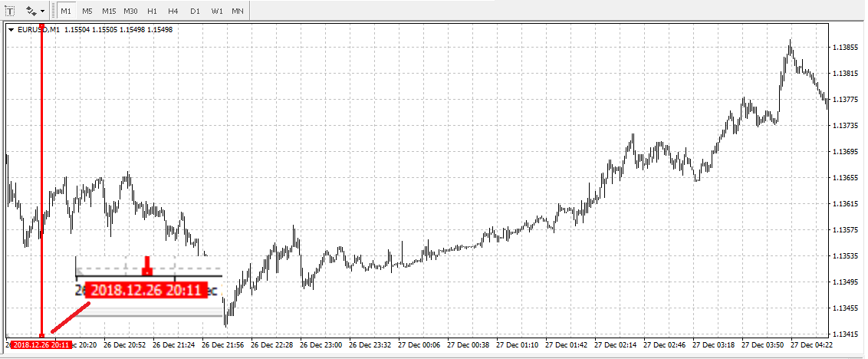This screenshot has height=359, width=868.
Task: Click the 1.13575 price scale label
Action: [845, 230]
